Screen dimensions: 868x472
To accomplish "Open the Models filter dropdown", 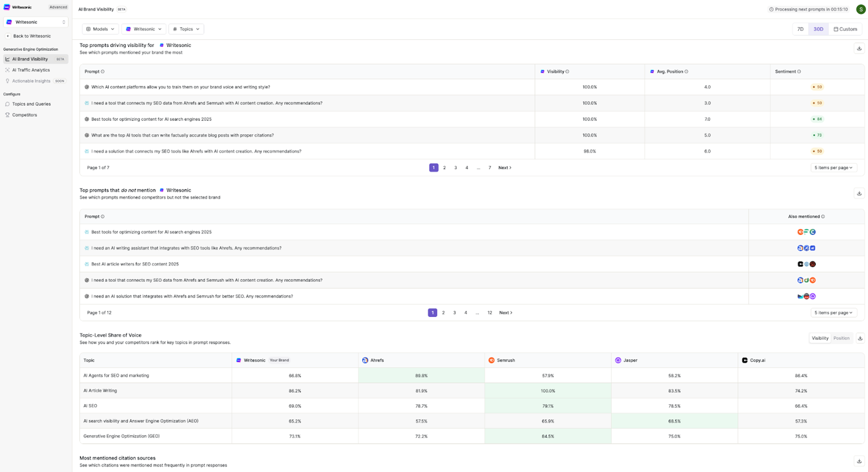I will (x=100, y=29).
